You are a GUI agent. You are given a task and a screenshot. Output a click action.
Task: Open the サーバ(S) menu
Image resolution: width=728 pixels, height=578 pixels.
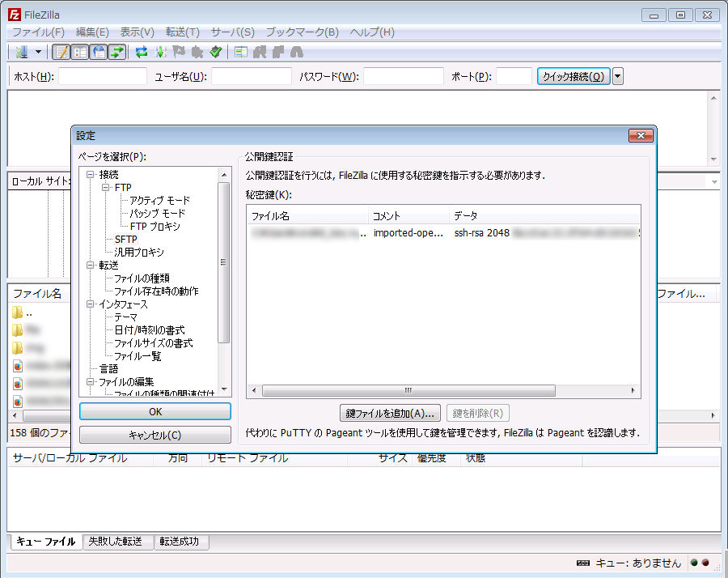coord(233,32)
